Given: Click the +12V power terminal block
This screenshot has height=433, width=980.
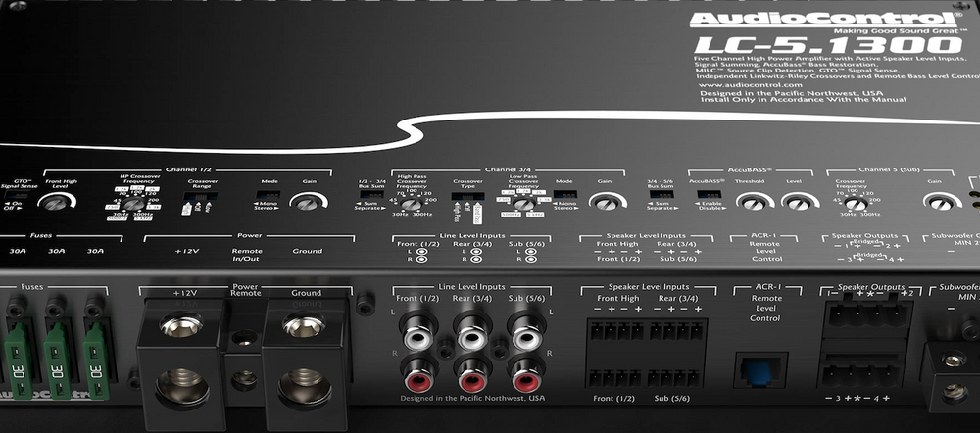Looking at the screenshot, I should click(181, 353).
